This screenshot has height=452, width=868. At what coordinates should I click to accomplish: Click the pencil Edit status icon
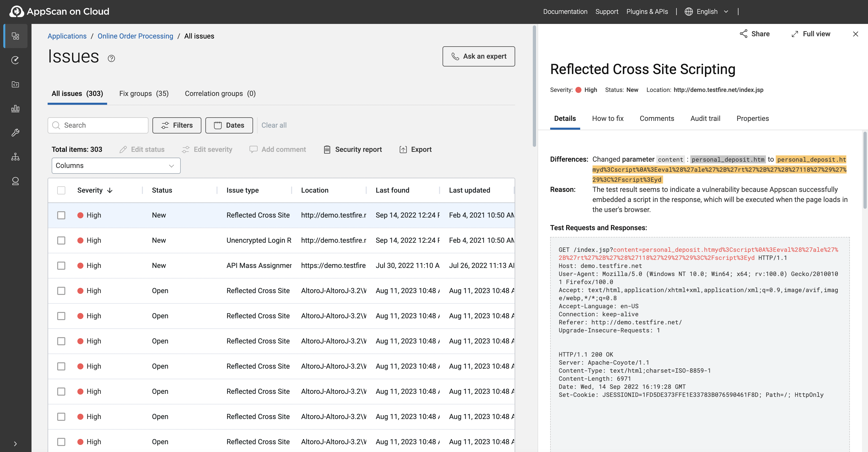tap(123, 149)
